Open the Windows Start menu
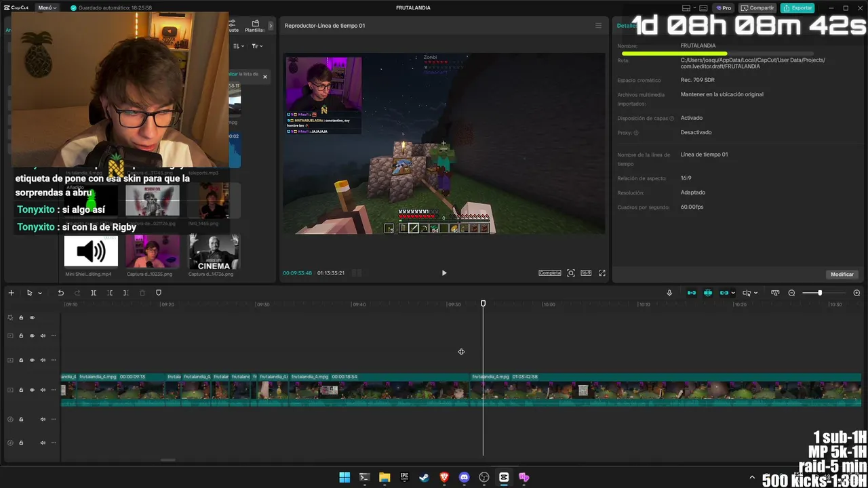The image size is (868, 488). (344, 477)
